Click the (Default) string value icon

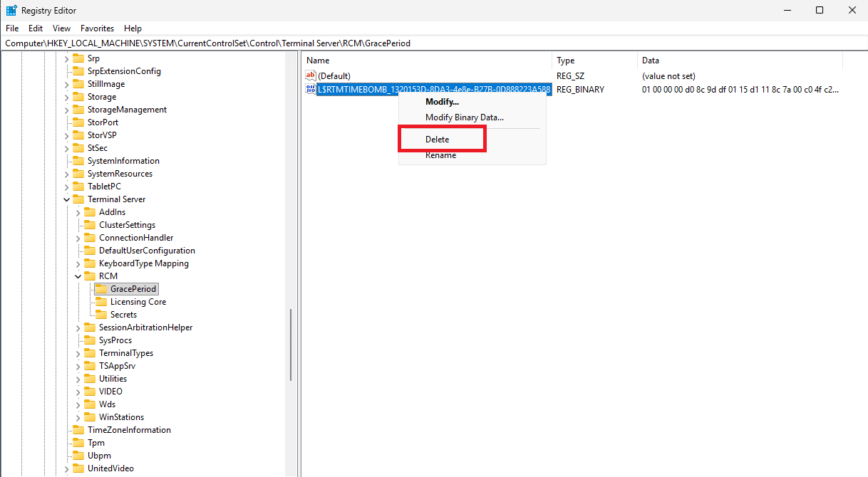pyautogui.click(x=310, y=75)
